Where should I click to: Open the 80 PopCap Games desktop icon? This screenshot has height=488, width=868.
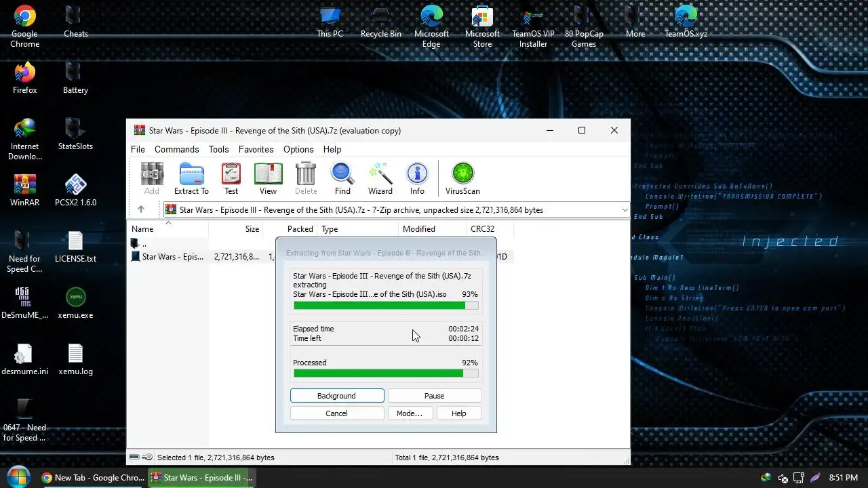[x=584, y=27]
